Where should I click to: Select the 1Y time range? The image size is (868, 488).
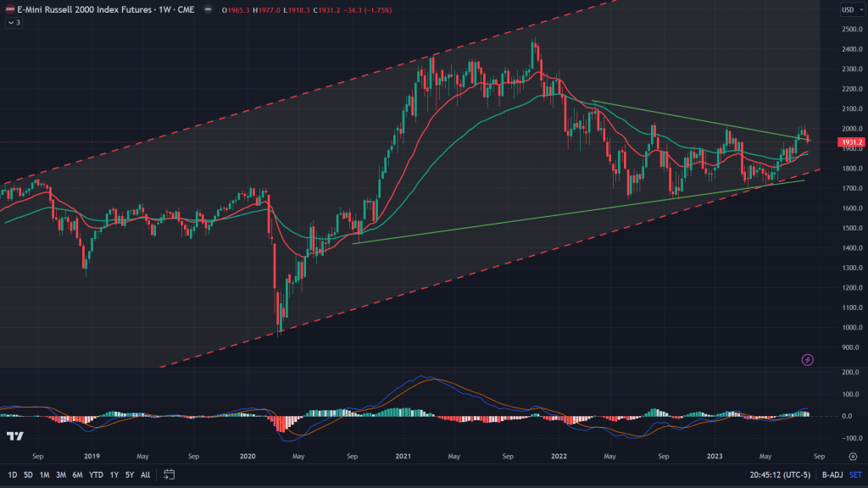[114, 474]
